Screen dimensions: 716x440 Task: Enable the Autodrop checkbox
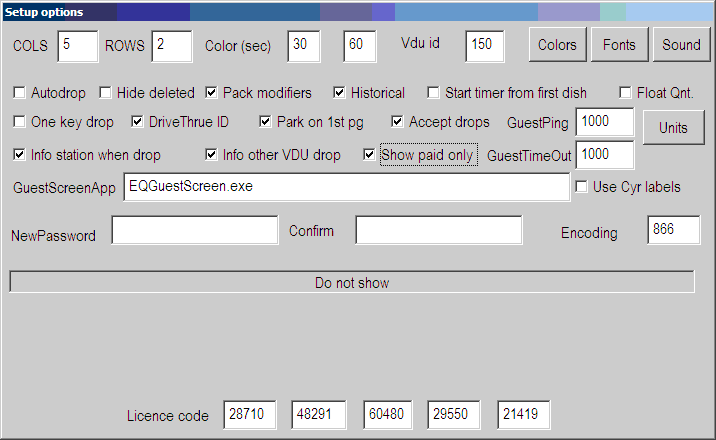point(20,93)
